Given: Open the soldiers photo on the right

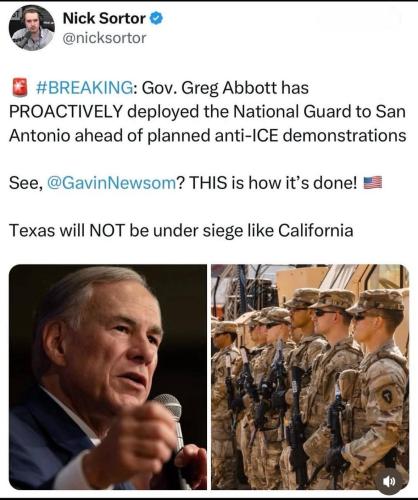Looking at the screenshot, I should pos(310,377).
